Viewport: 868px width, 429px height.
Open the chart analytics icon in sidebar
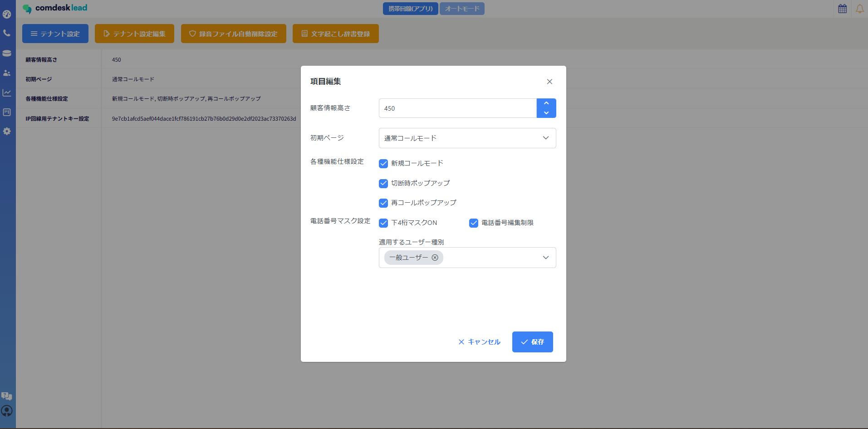pyautogui.click(x=7, y=93)
